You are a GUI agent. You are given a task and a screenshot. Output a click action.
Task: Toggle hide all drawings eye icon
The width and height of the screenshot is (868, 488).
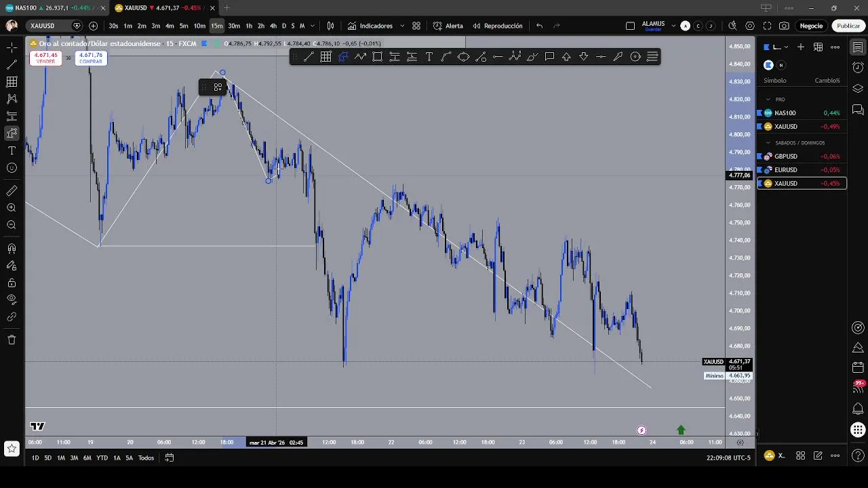(12, 300)
